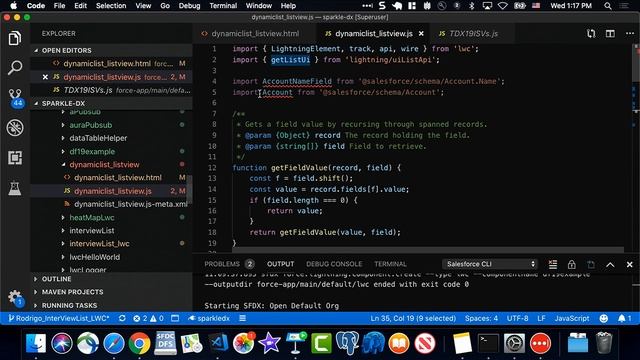Change indentation via Spaces: 4
Image resolution: width=640 pixels, height=360 pixels.
click(481, 318)
